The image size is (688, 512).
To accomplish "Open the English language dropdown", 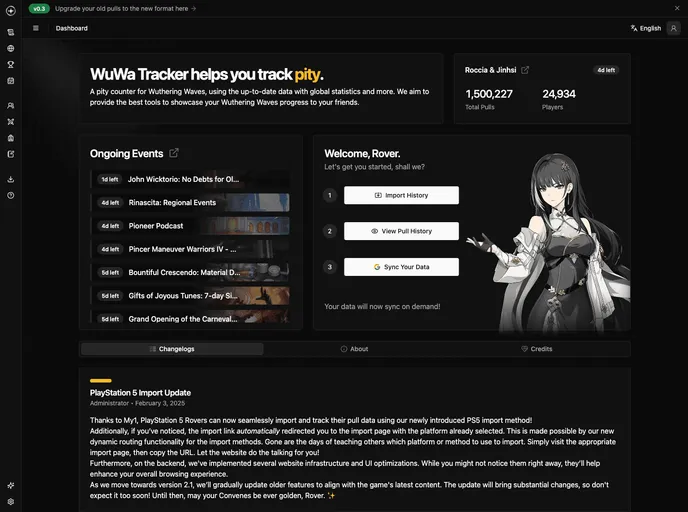I will pos(645,28).
